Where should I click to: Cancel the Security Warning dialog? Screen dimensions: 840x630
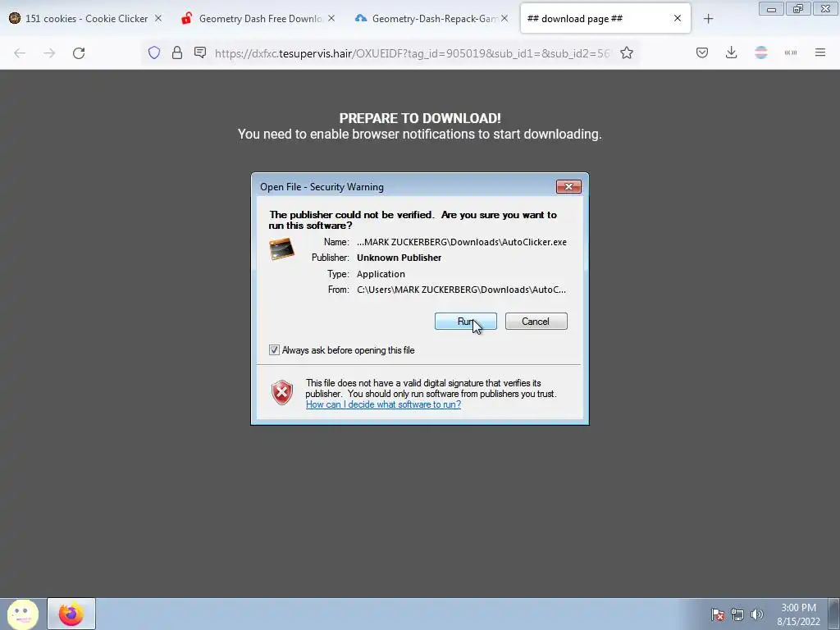pyautogui.click(x=536, y=322)
